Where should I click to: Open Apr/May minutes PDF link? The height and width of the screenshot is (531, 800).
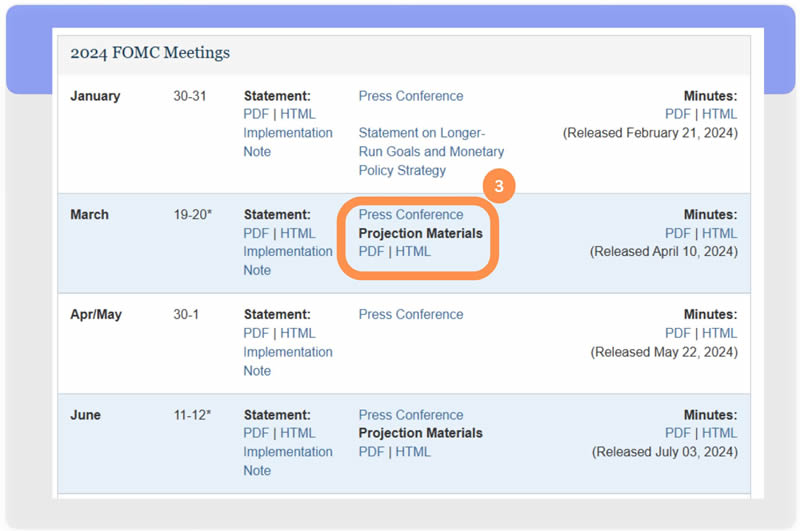point(678,333)
